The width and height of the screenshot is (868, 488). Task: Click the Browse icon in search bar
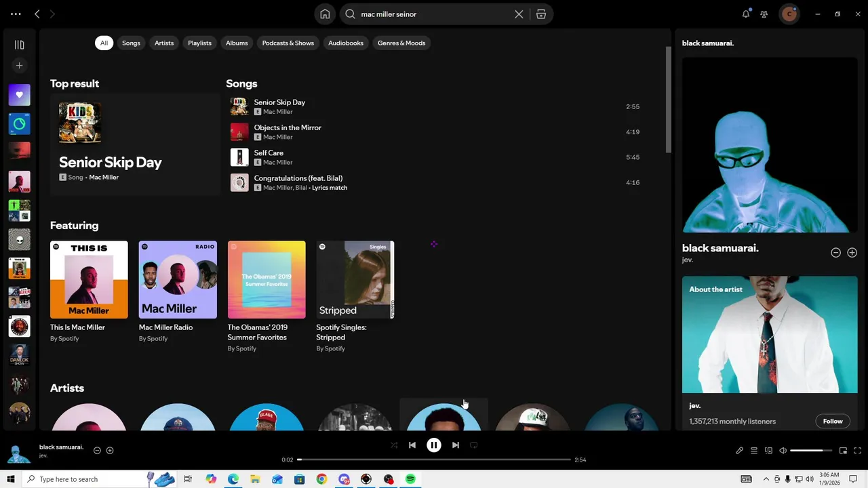(x=541, y=14)
